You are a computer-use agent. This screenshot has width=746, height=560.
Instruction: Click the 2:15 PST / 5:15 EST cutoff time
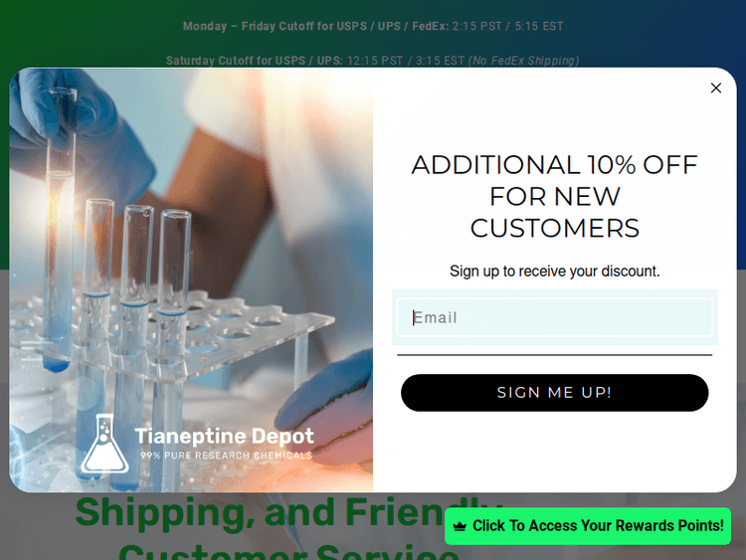coord(507,26)
